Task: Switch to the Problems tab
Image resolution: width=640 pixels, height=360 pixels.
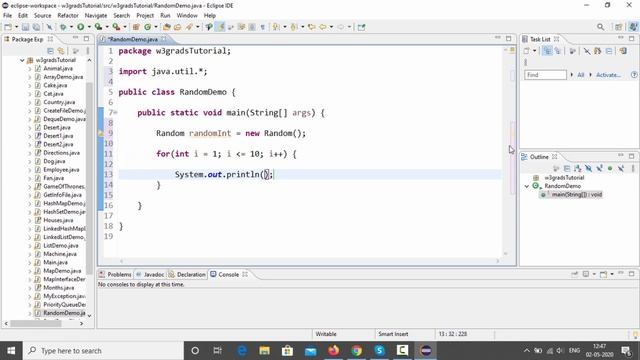Action: coord(116,274)
